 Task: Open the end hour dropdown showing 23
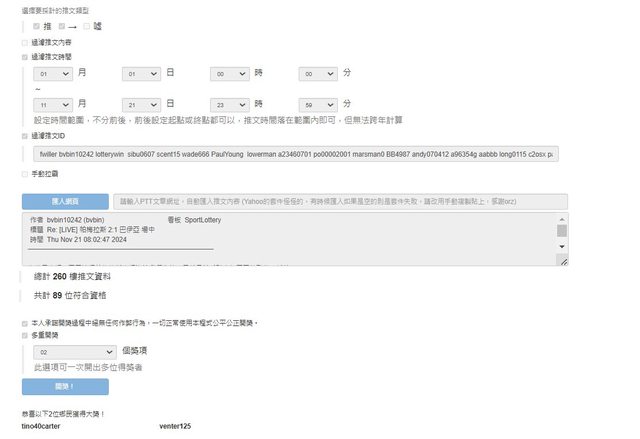[x=229, y=104]
